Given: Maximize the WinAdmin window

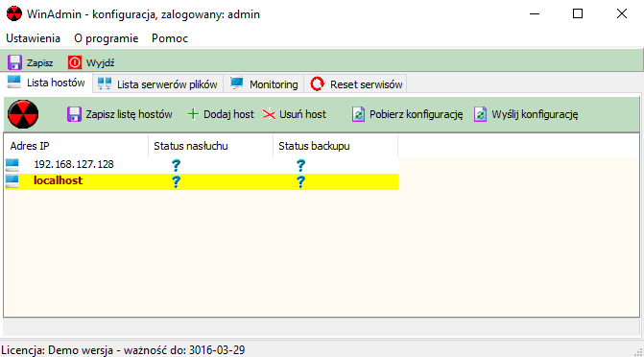Looking at the screenshot, I should click(578, 13).
